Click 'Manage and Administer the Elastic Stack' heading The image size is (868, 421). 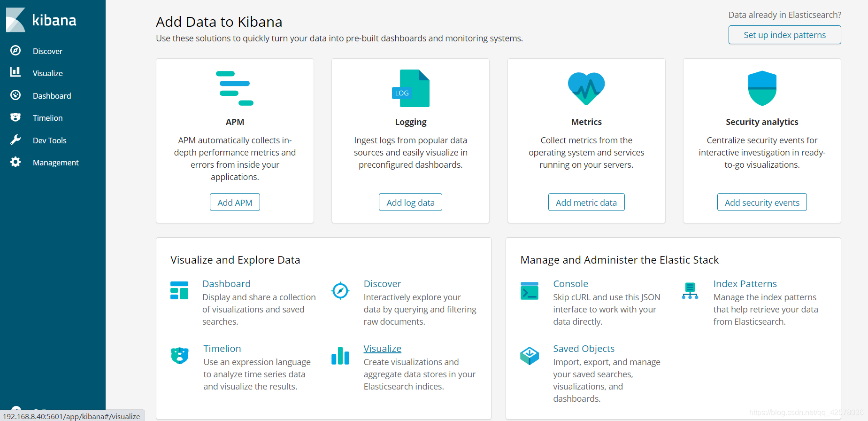[620, 260]
